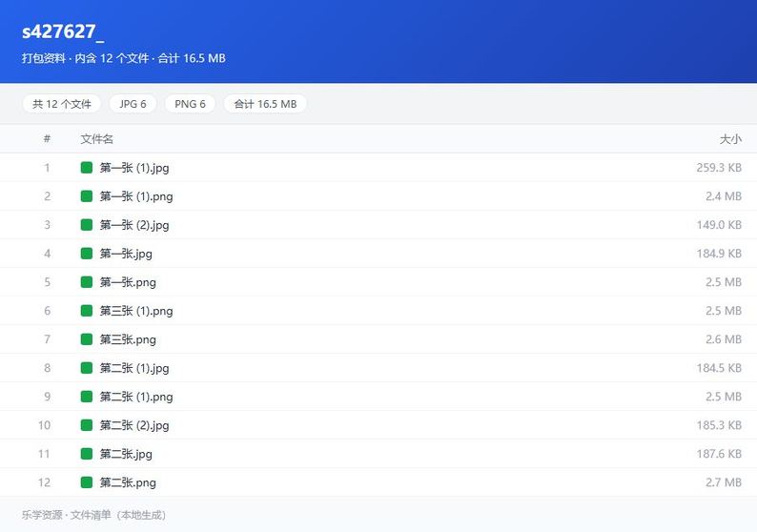Select file name 第三张.png
This screenshot has width=757, height=532.
(128, 339)
